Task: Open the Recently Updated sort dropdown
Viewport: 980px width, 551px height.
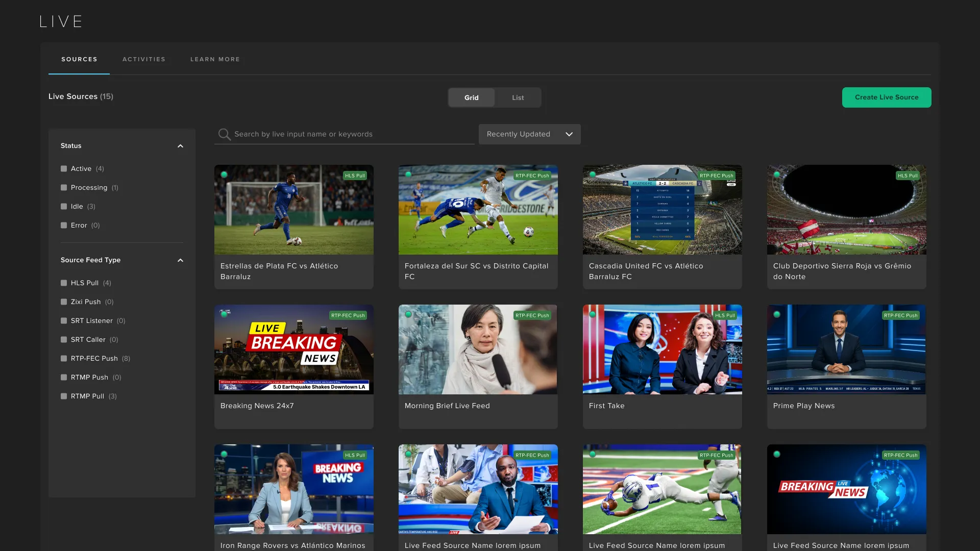Action: tap(529, 134)
